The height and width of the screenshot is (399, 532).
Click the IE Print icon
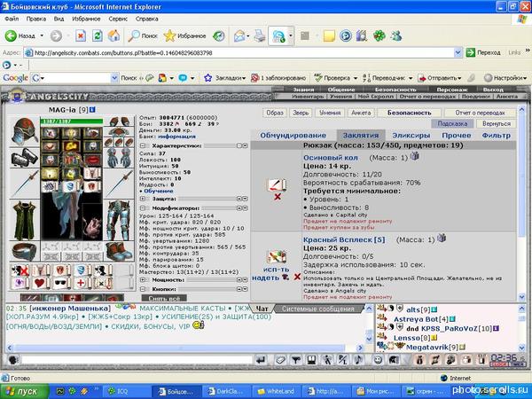[x=260, y=35]
